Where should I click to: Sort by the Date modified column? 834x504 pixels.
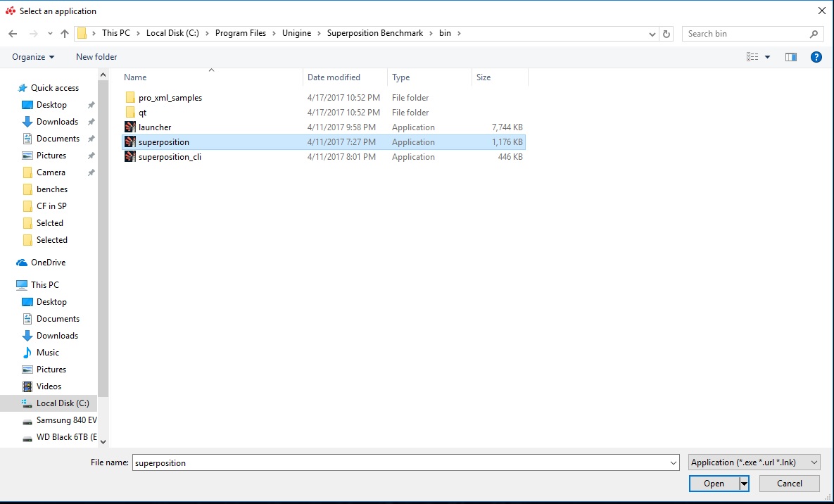tap(334, 77)
